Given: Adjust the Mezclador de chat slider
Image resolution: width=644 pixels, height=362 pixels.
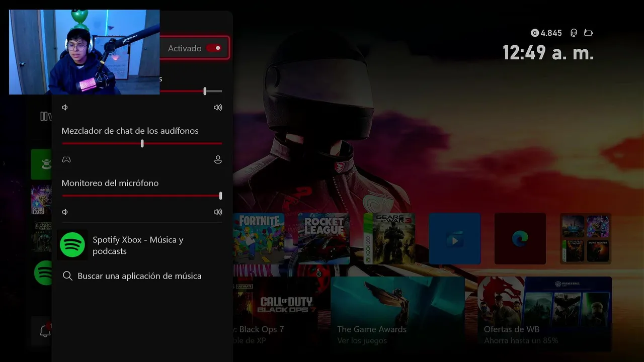Looking at the screenshot, I should [142, 143].
